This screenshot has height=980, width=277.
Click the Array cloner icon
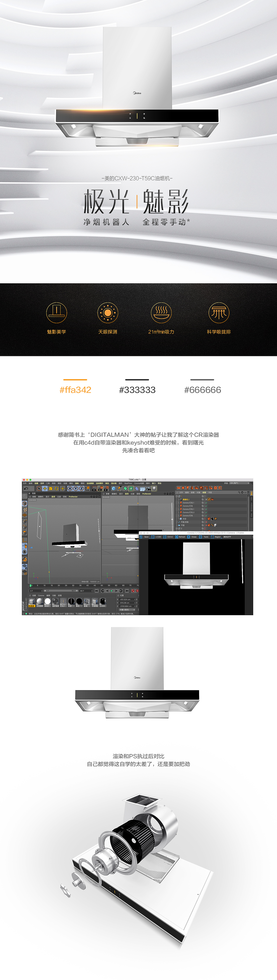tap(131, 489)
